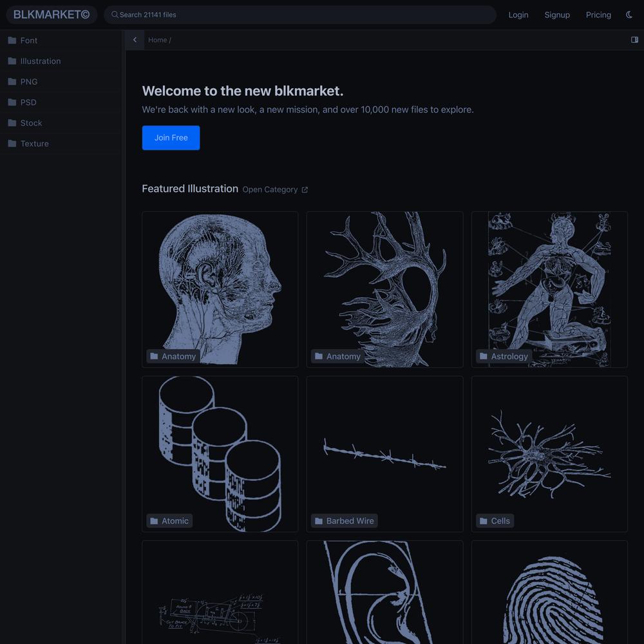Click the Astrology folder tag

click(504, 356)
